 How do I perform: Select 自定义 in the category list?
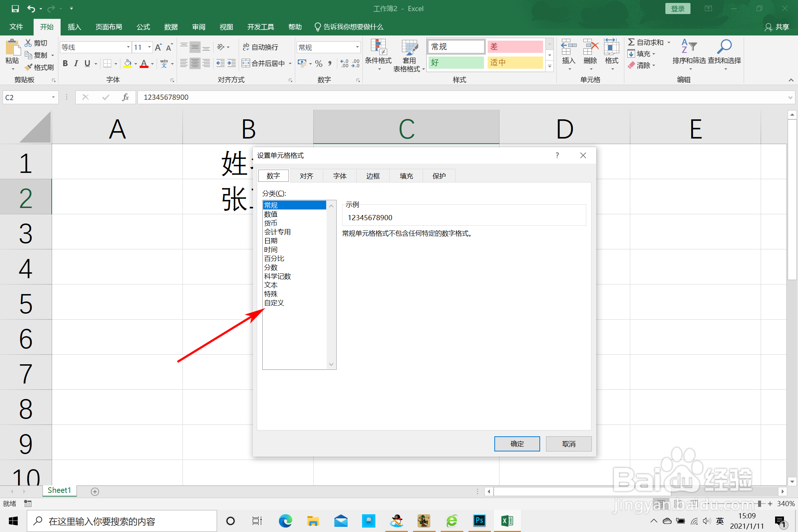[x=274, y=303]
